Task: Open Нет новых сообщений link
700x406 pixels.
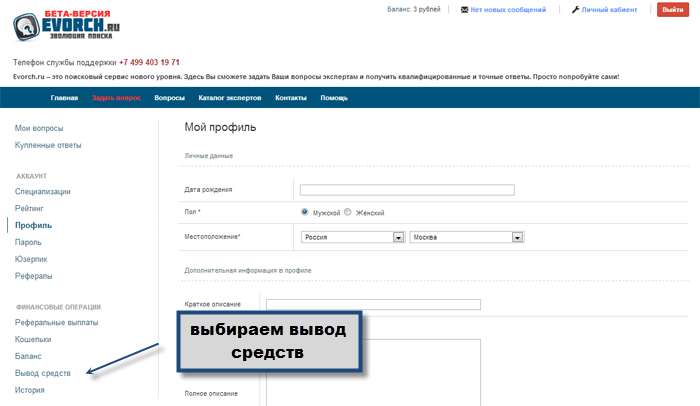Action: [510, 9]
